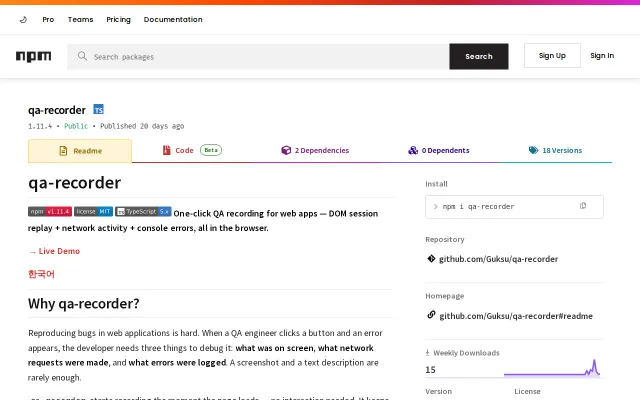Click the git repository diamond icon
Screen dimensions: 640x400
point(431,258)
